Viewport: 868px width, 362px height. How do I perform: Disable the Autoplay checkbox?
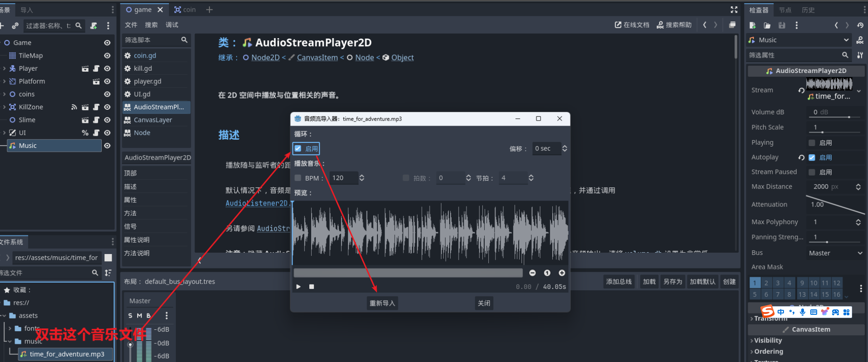812,157
